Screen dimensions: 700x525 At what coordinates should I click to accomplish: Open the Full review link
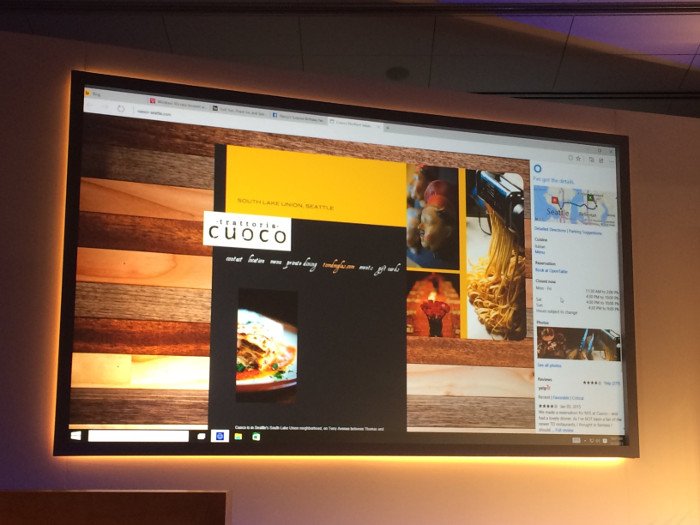[x=564, y=430]
